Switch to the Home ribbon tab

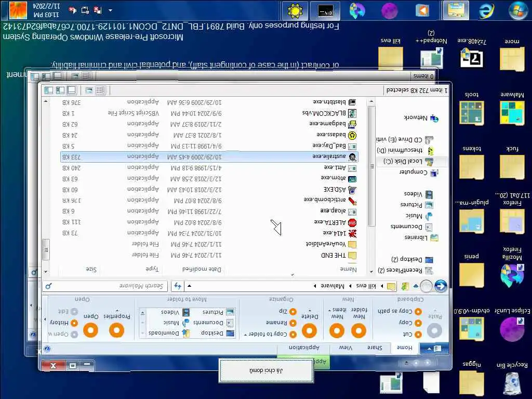[x=404, y=348]
